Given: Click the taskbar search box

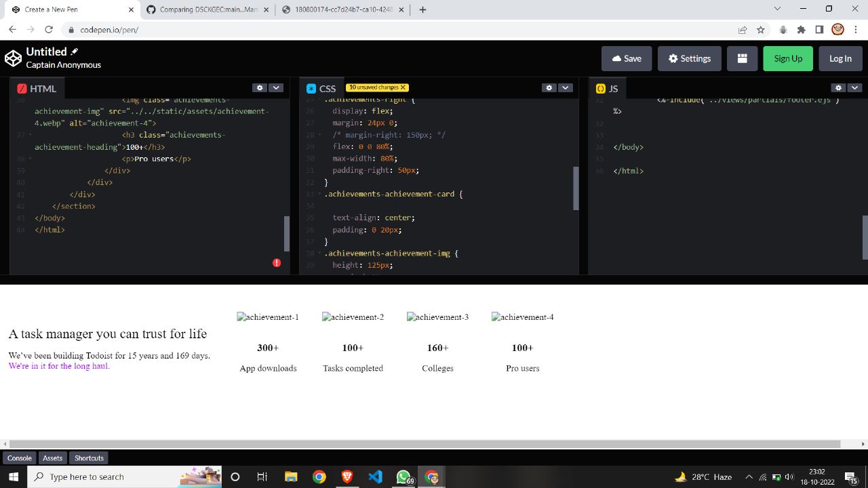Looking at the screenshot, I should 125,476.
